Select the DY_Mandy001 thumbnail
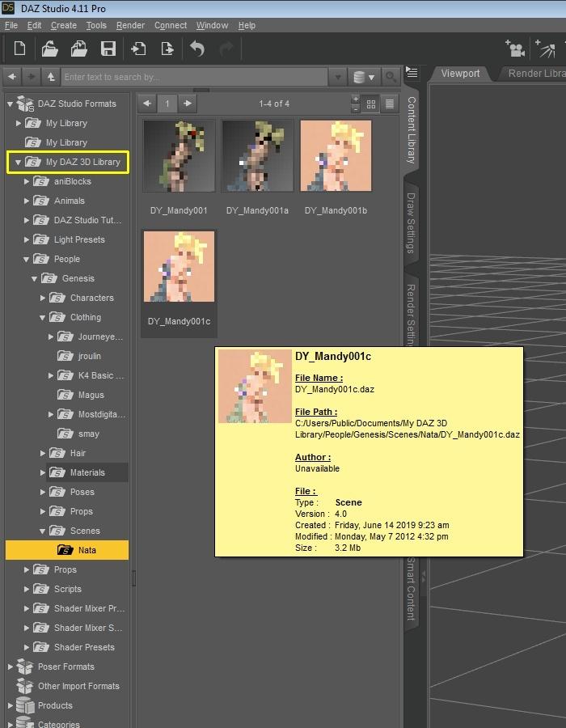 click(179, 156)
